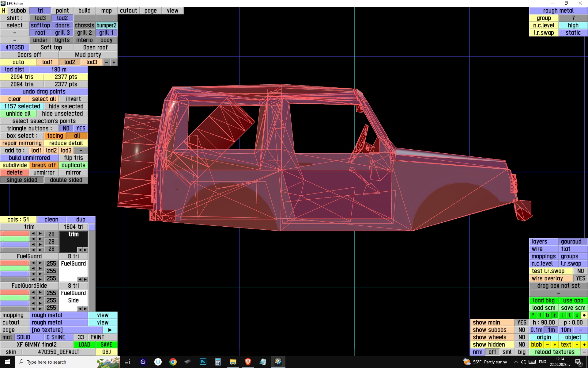Set triangle buttons to NO
The height and width of the screenshot is (368, 588).
[x=66, y=128]
